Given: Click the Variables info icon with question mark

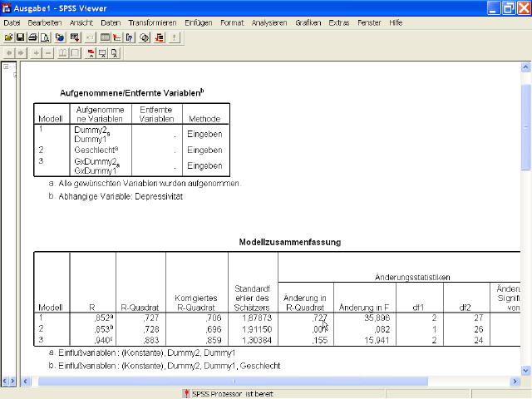Looking at the screenshot, I should click(x=130, y=37).
